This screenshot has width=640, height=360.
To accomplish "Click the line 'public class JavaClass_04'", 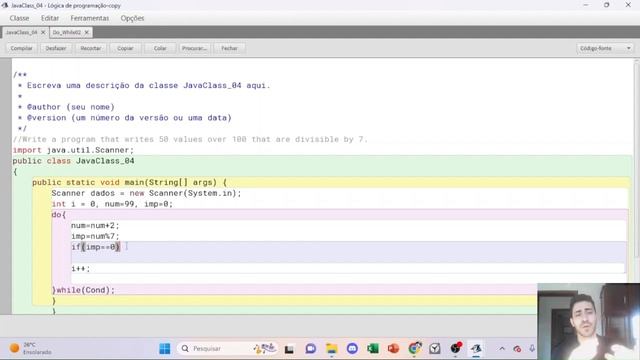I will tap(73, 161).
